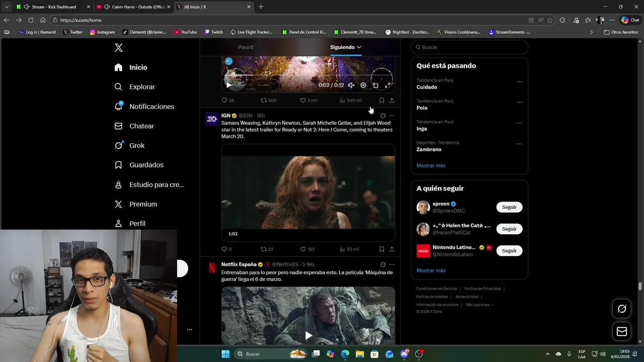Open Estudio para creadores in sidebar
The image size is (644, 362).
click(149, 185)
